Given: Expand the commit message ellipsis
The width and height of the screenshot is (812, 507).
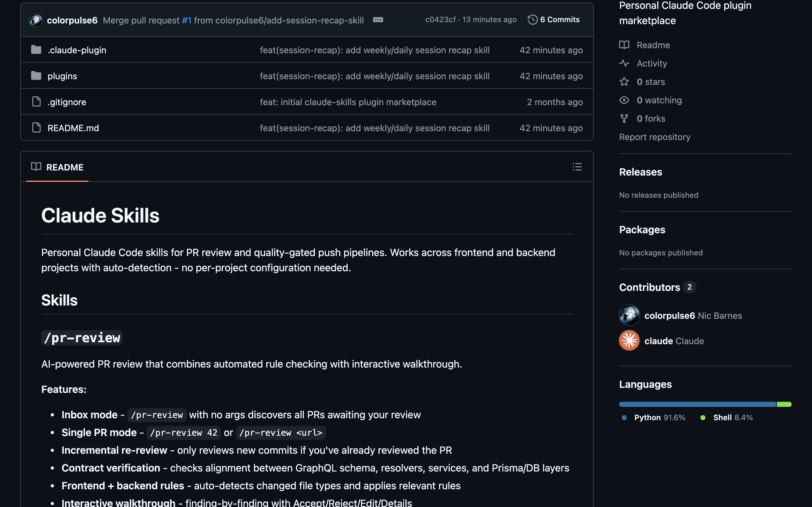Looking at the screenshot, I should pos(378,20).
